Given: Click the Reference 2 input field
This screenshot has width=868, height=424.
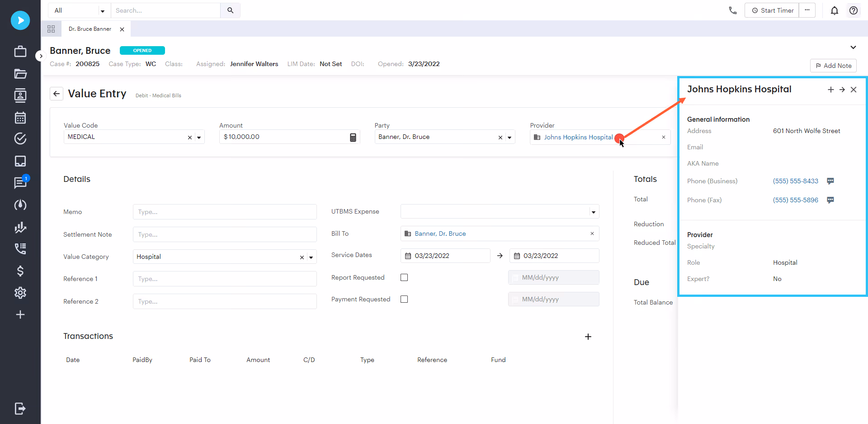Looking at the screenshot, I should click(225, 301).
